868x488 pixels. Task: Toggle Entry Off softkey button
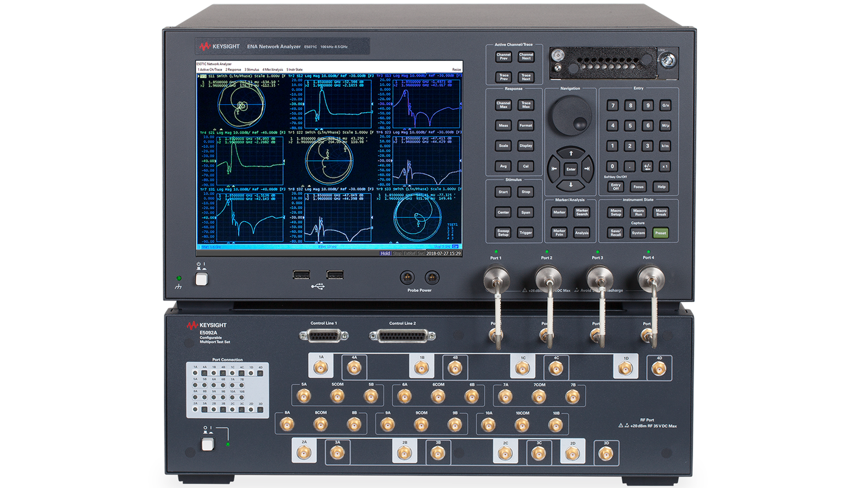coord(616,187)
